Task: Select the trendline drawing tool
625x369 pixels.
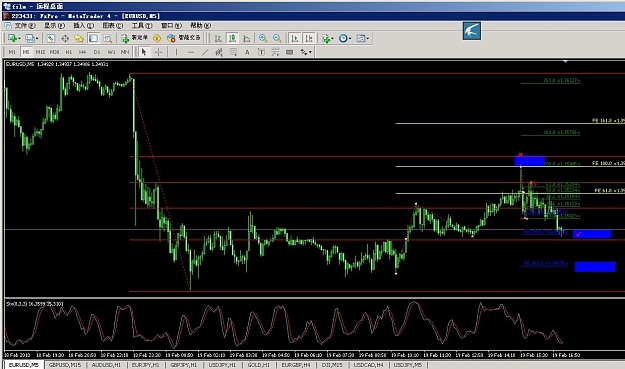Action: pyautogui.click(x=205, y=52)
